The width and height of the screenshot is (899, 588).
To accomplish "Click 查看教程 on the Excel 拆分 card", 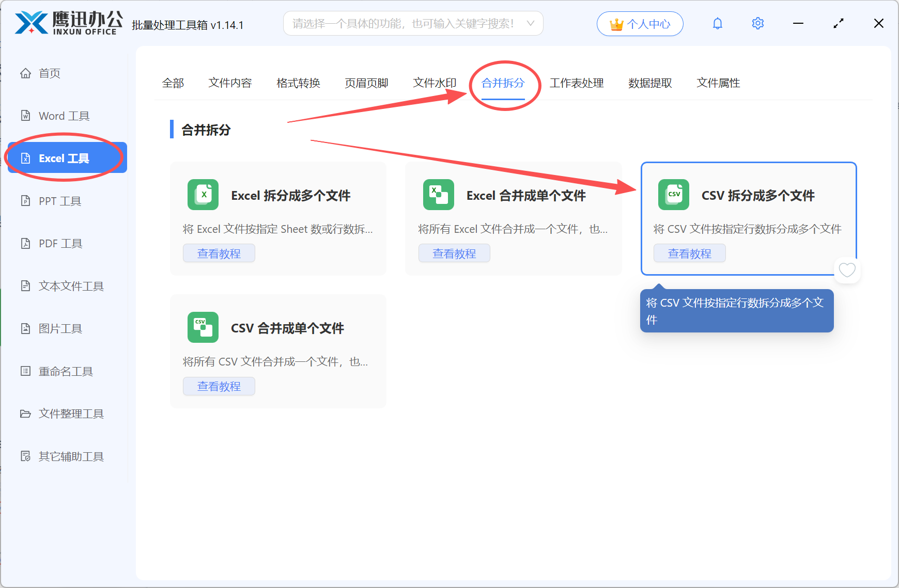I will [219, 253].
